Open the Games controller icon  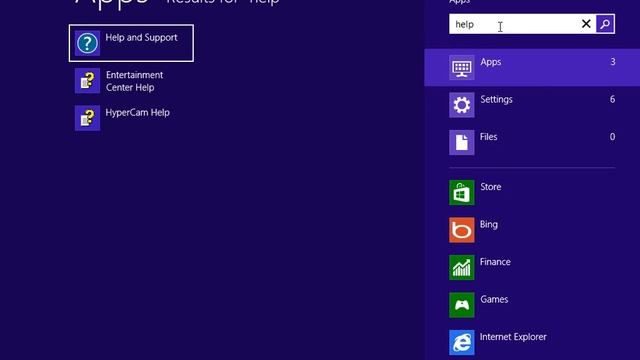point(462,305)
